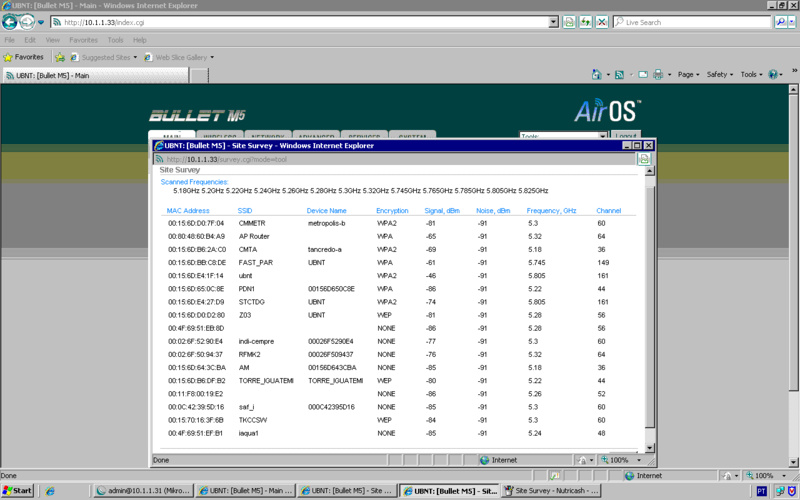The width and height of the screenshot is (800, 500).
Task: Click MAC 00:15:6D:D0:7F:04 cell
Action: [196, 223]
